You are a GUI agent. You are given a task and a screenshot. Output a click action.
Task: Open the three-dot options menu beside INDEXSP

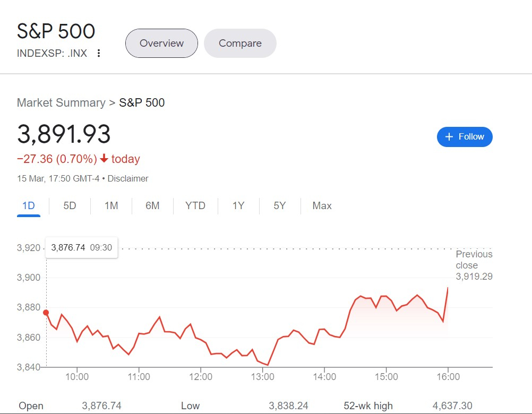point(98,53)
